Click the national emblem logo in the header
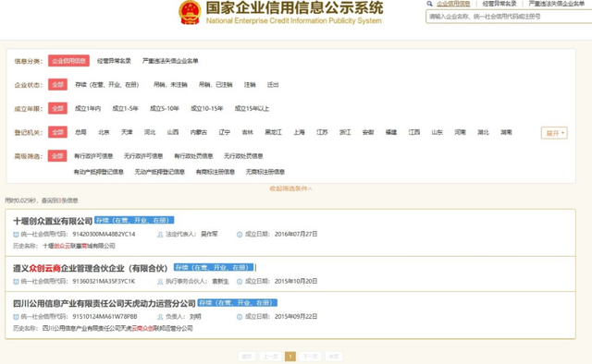 click(190, 12)
